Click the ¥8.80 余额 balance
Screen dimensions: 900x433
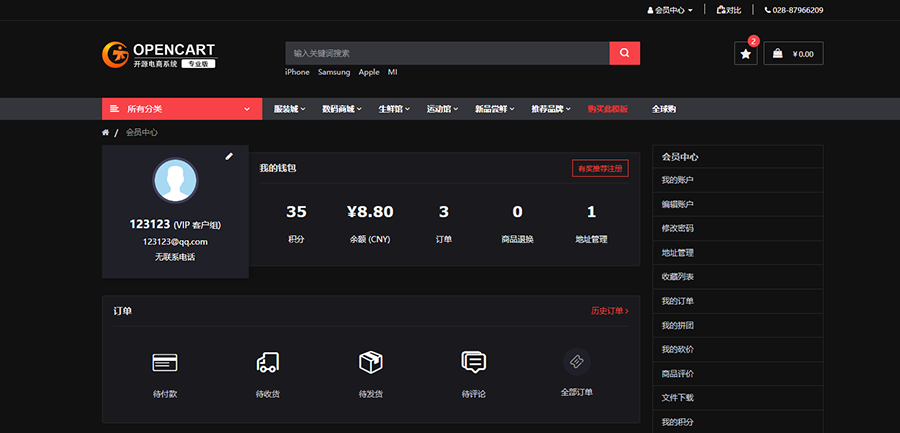pos(370,212)
